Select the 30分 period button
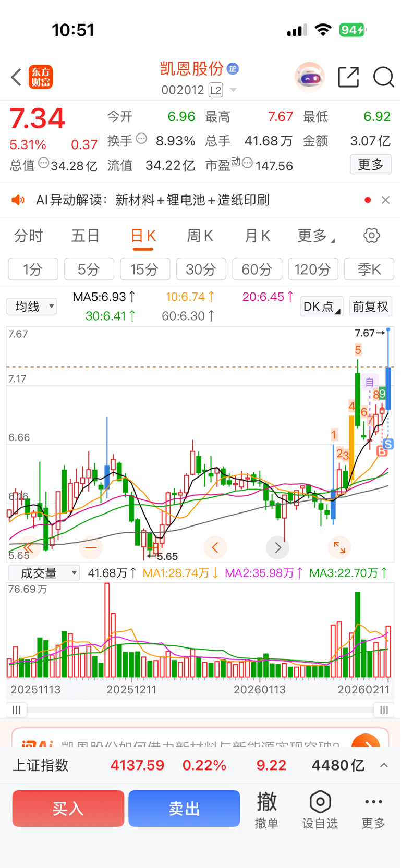Screen dimensions: 401x868 click(x=201, y=270)
